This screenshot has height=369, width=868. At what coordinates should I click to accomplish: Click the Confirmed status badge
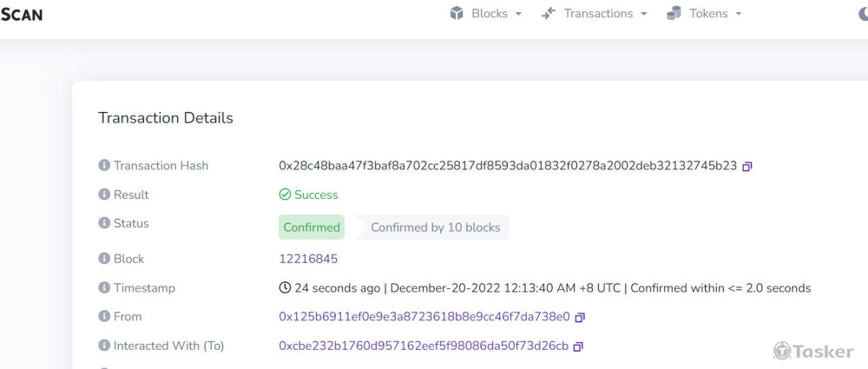pyautogui.click(x=312, y=227)
